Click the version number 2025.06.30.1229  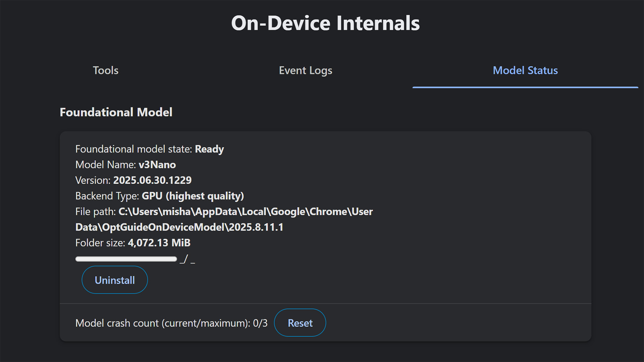click(x=152, y=180)
